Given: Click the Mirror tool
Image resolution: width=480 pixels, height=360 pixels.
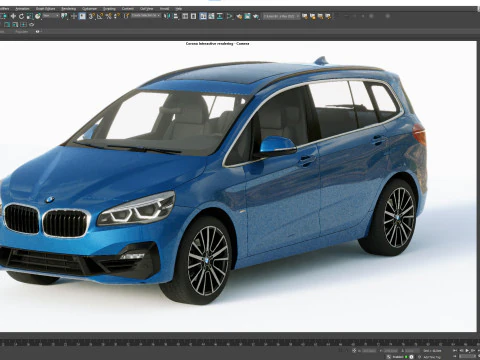Looking at the screenshot, I should point(168,16).
